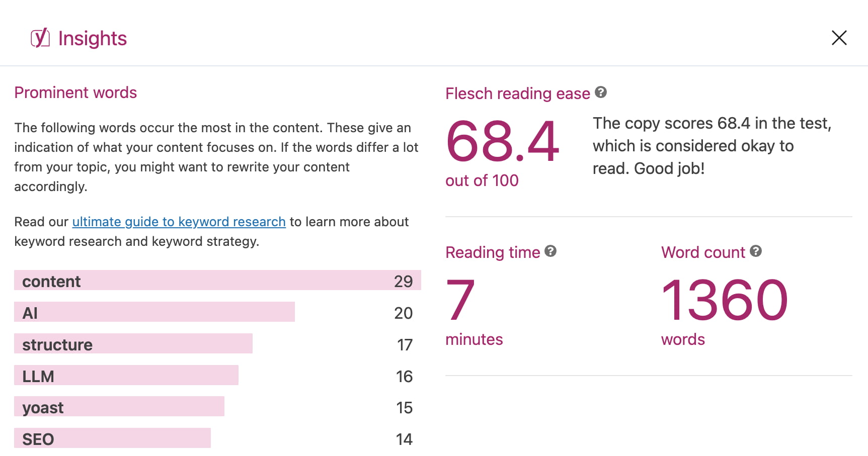The width and height of the screenshot is (868, 456).
Task: Click the 'SEO' prominent word bar
Action: 112,438
